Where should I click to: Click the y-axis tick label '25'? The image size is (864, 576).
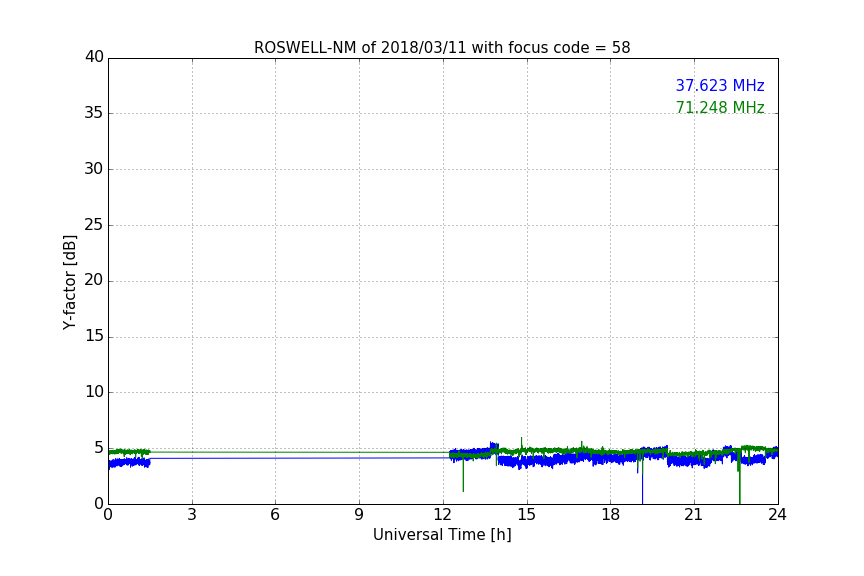click(x=94, y=225)
